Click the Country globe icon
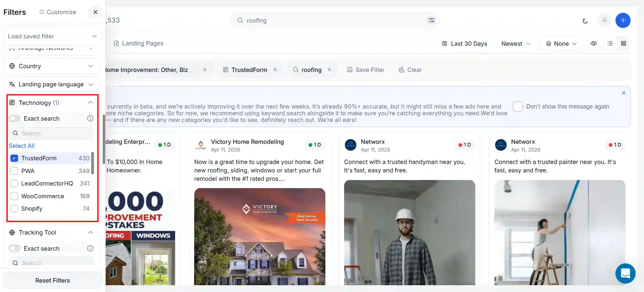644x292 pixels. tap(12, 66)
